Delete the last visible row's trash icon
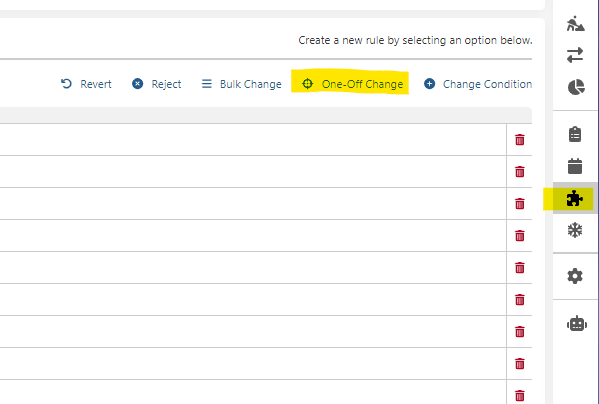599x404 pixels. [x=520, y=396]
